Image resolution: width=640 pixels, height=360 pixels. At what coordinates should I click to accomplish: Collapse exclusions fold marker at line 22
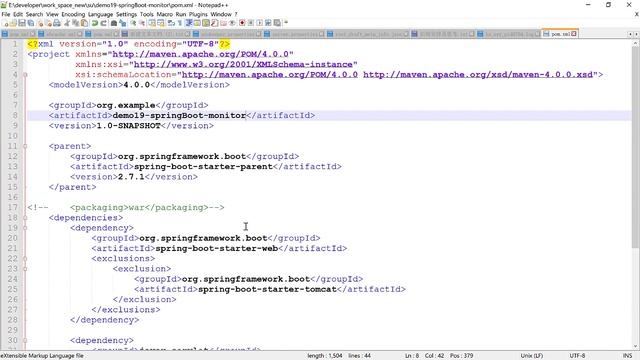25,258
